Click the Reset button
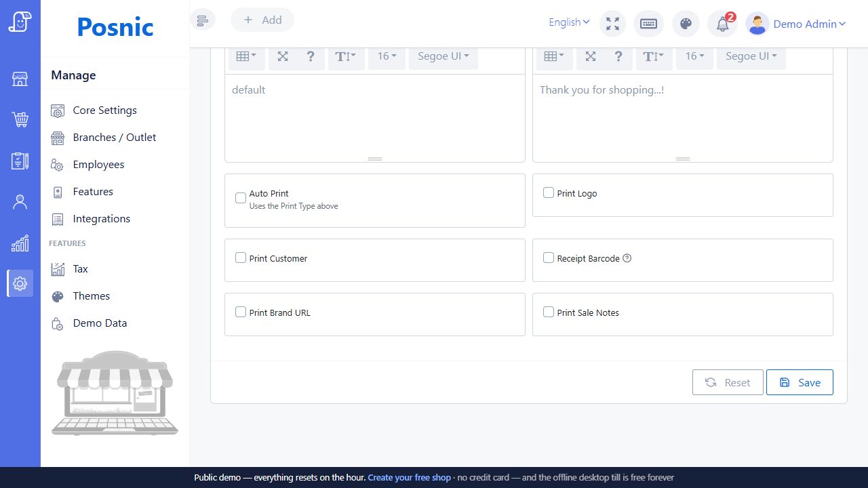This screenshot has height=488, width=868. click(728, 382)
